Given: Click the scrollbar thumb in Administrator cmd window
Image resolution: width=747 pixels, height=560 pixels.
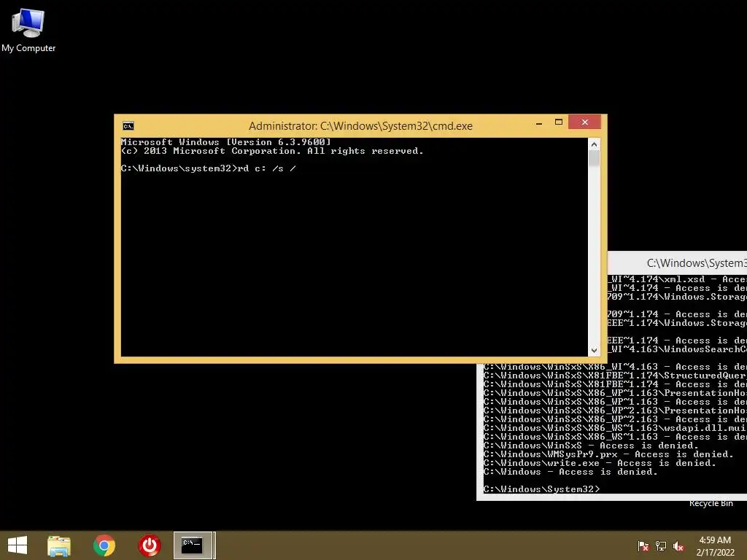Looking at the screenshot, I should [594, 158].
